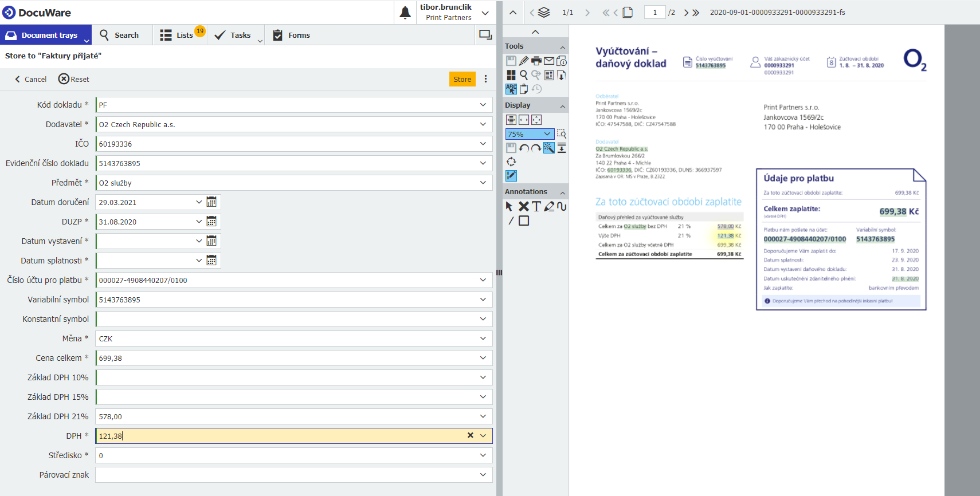Select the X delete annotation tool
The width and height of the screenshot is (980, 496).
(524, 206)
